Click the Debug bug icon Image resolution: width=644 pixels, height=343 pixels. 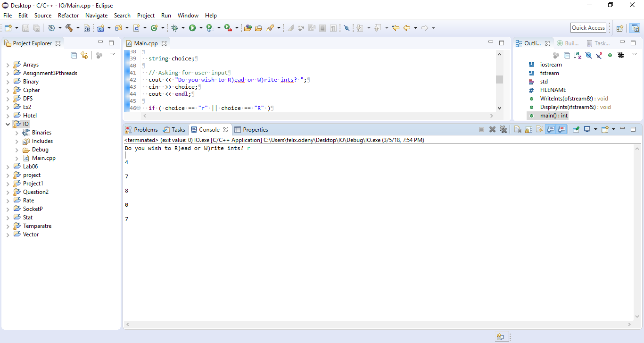[x=175, y=28]
